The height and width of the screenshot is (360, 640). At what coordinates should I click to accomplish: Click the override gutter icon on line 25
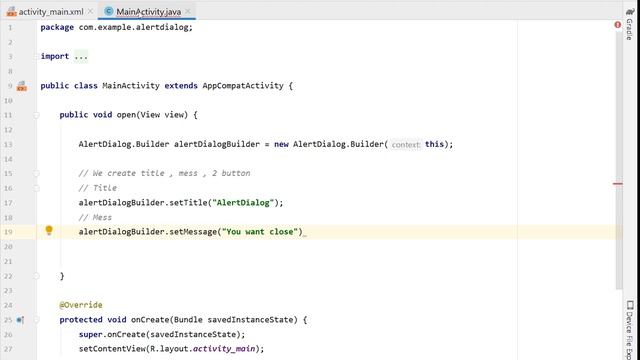tap(20, 320)
